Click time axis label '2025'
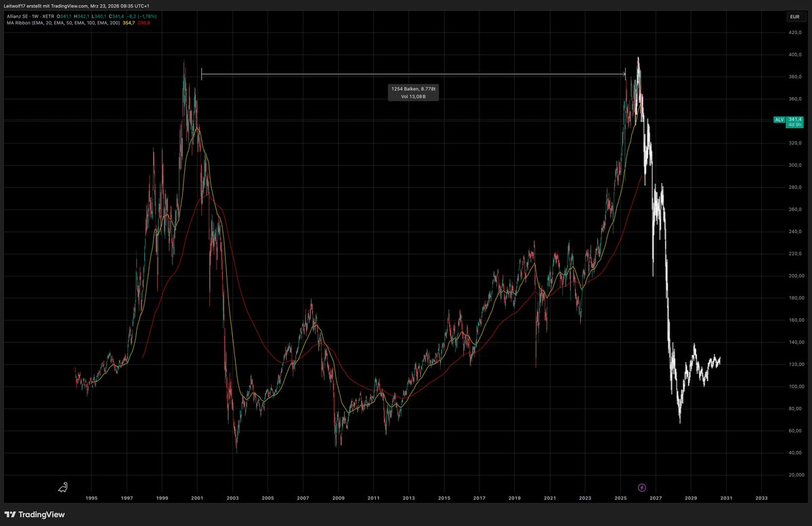Image resolution: width=812 pixels, height=526 pixels. click(x=620, y=498)
